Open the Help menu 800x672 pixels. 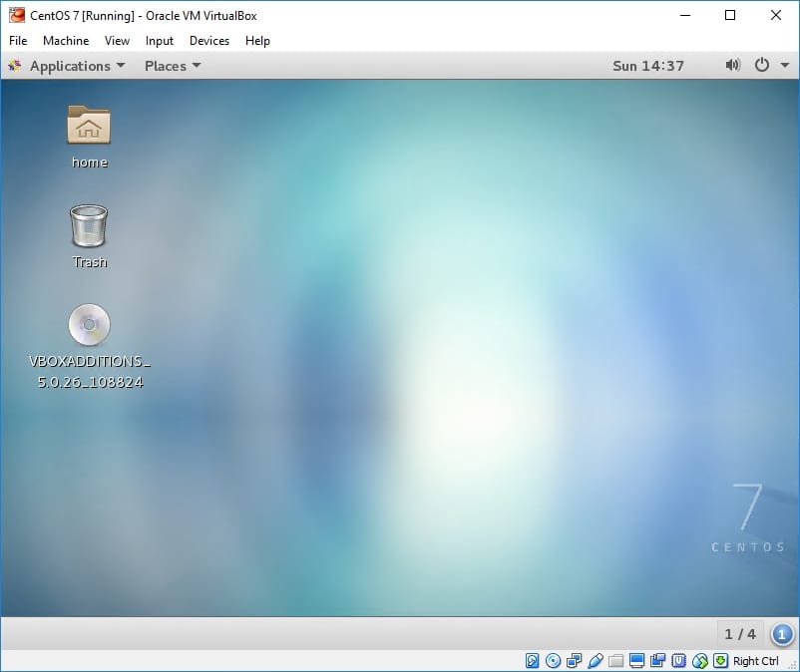pyautogui.click(x=257, y=41)
